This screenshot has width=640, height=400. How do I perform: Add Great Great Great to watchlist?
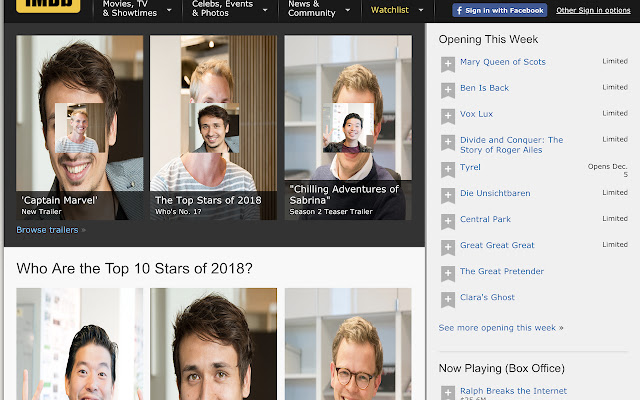click(448, 247)
